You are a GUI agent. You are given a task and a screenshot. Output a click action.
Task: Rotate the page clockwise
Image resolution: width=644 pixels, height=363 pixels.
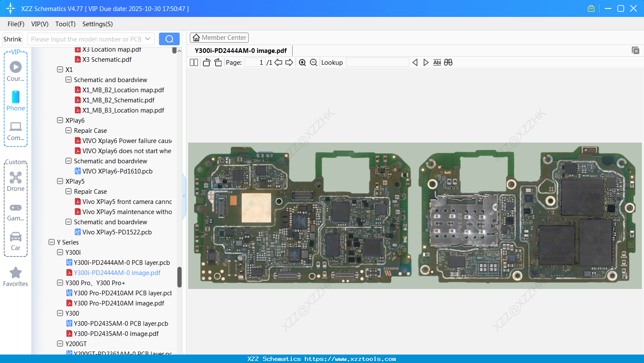(218, 62)
